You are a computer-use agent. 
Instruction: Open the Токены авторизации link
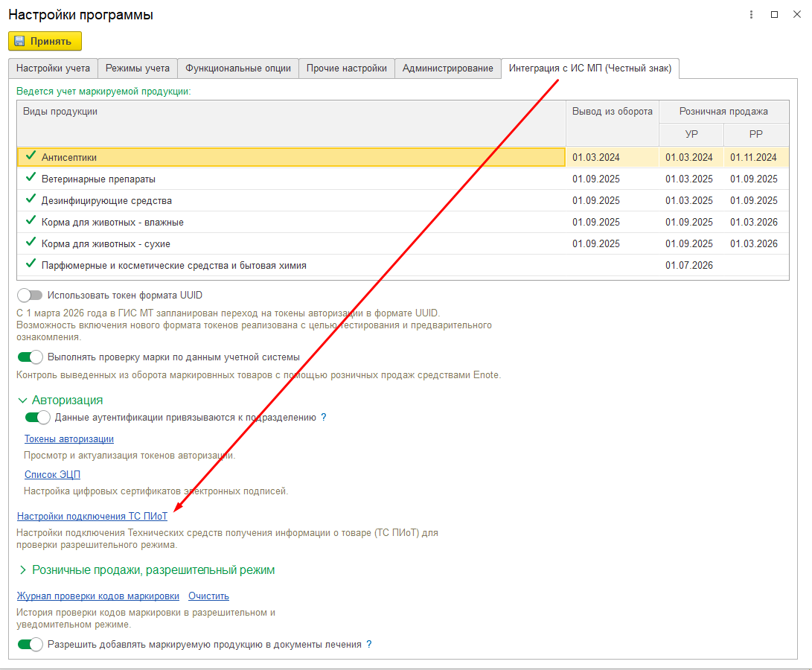[x=68, y=438]
